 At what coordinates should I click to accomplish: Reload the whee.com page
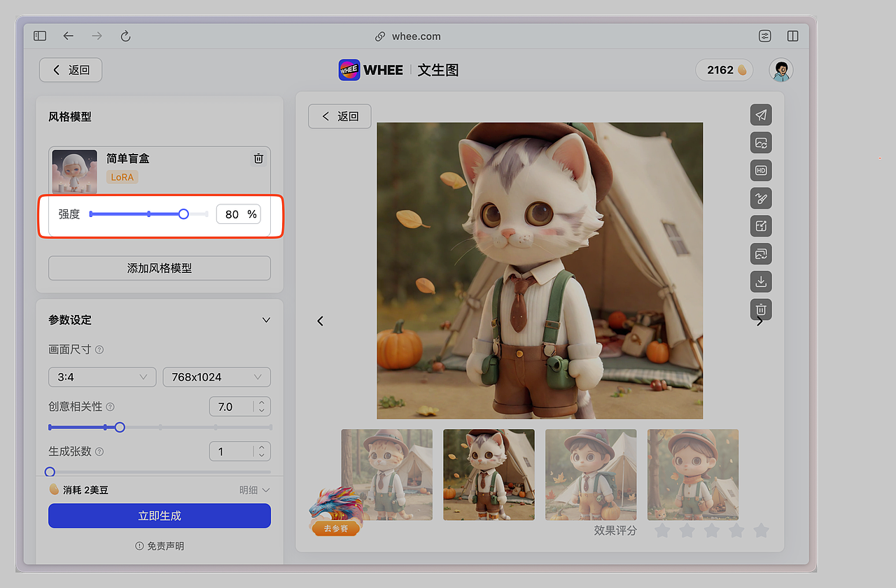126,36
